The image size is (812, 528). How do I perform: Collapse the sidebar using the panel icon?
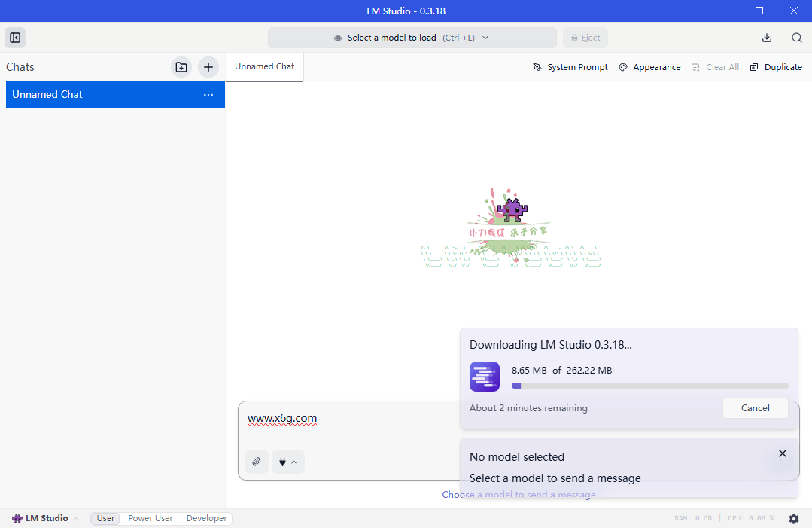click(15, 37)
